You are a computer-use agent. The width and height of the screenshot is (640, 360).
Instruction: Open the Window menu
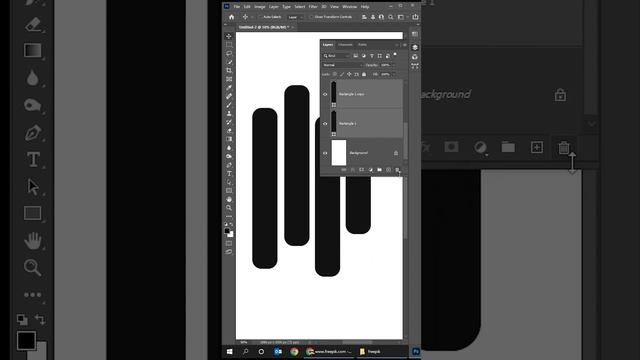coord(349,7)
